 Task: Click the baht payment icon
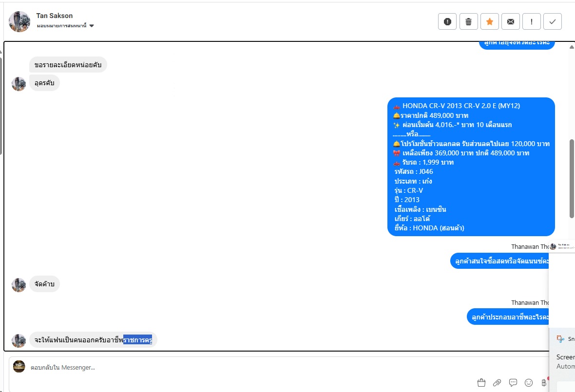544,383
